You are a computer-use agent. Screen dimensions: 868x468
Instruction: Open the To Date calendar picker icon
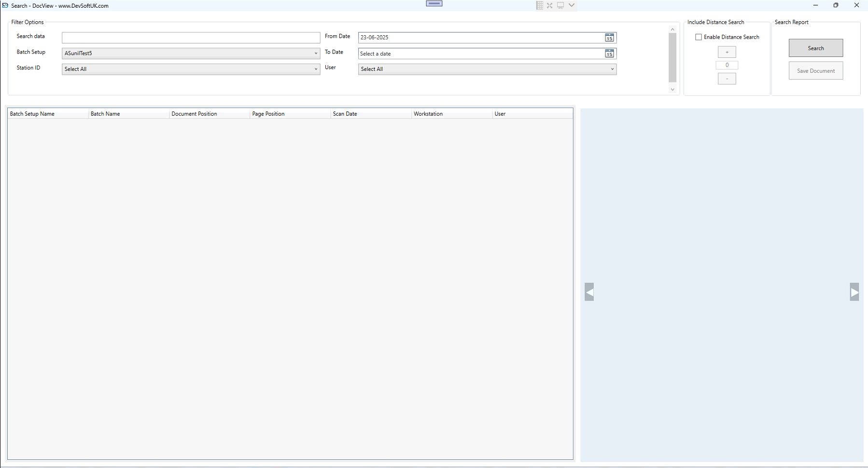pyautogui.click(x=609, y=54)
